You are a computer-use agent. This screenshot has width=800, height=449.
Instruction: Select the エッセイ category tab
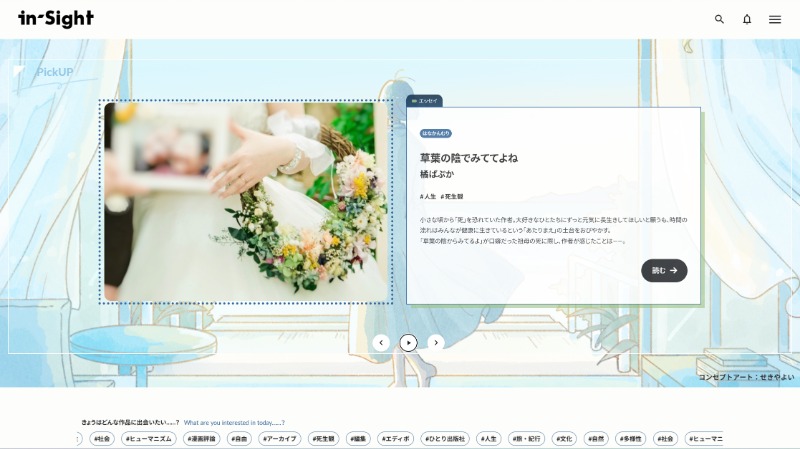point(424,101)
